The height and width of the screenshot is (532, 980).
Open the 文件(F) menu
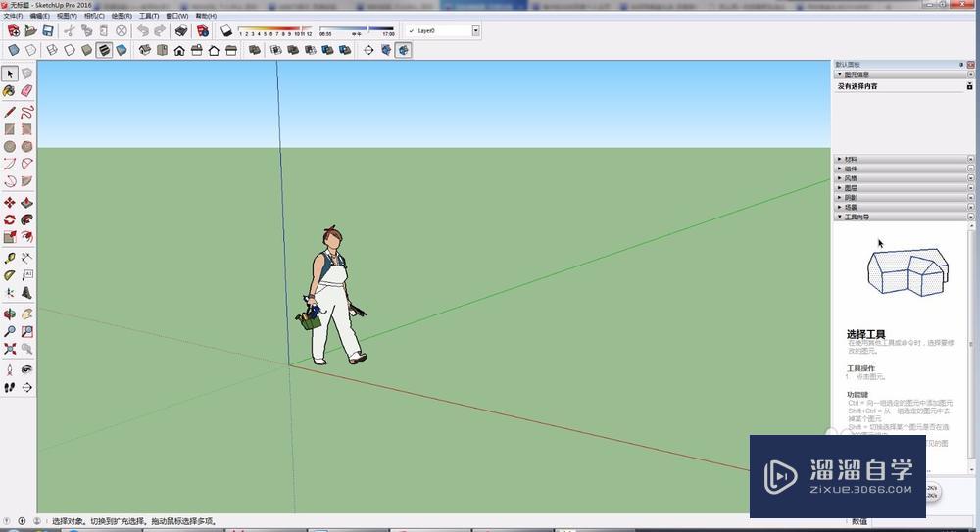coord(13,16)
